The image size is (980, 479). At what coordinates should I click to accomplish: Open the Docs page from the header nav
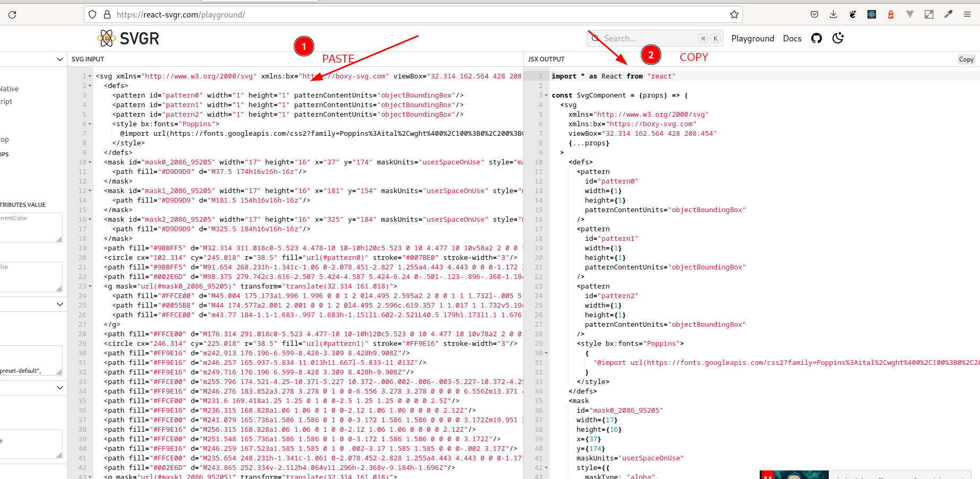click(792, 38)
